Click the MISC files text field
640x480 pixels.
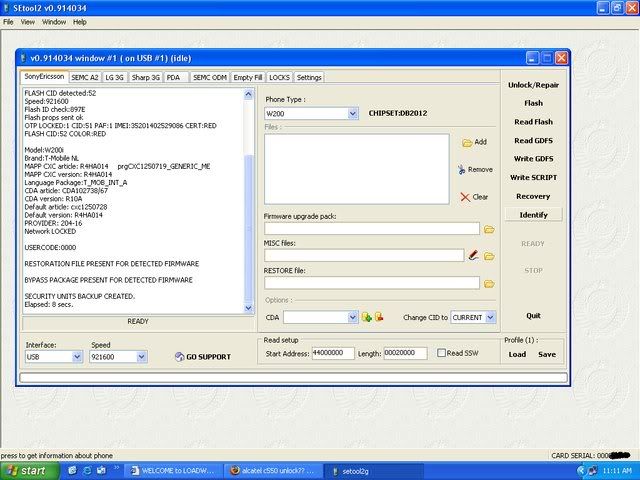pyautogui.click(x=364, y=256)
